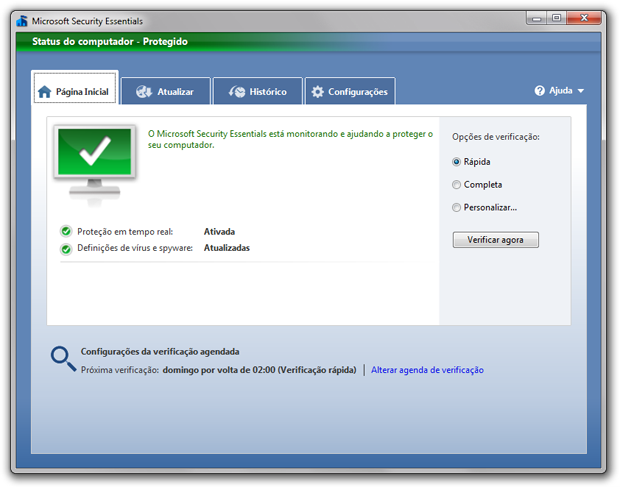
Task: Click the gear icon on Configurações tab
Action: (x=317, y=92)
